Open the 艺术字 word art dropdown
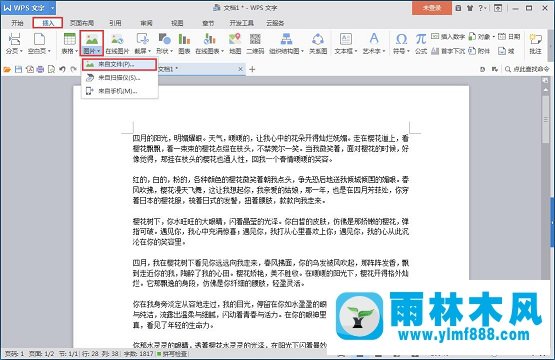This screenshot has width=555, height=360. click(374, 44)
